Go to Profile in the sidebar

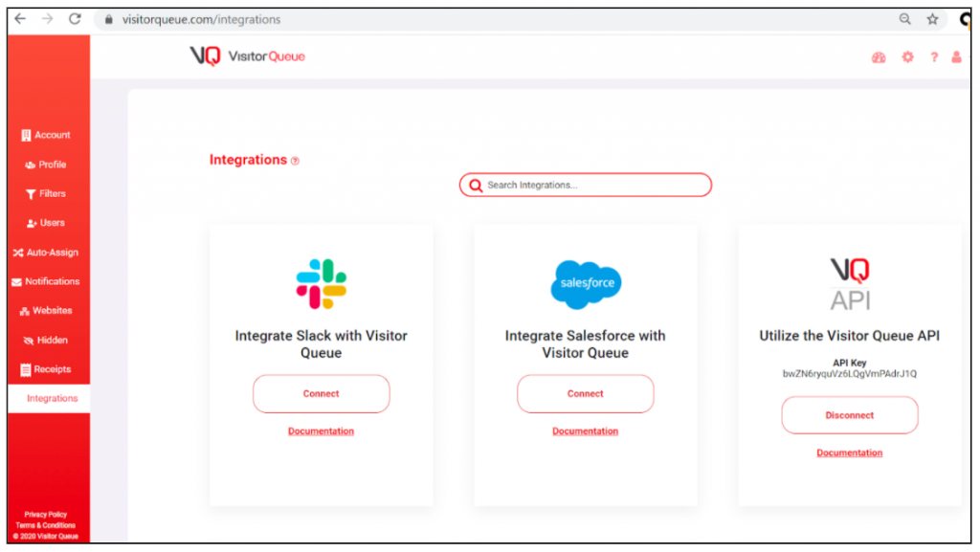click(46, 165)
